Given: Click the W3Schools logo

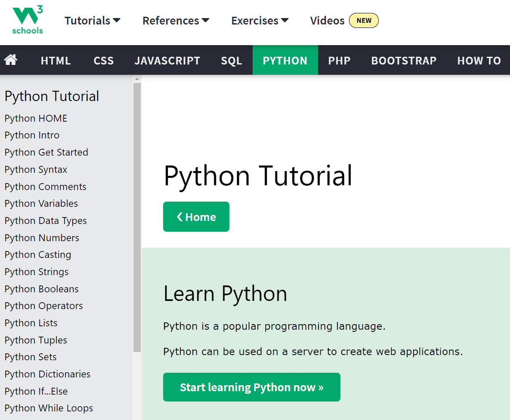Looking at the screenshot, I should tap(28, 20).
